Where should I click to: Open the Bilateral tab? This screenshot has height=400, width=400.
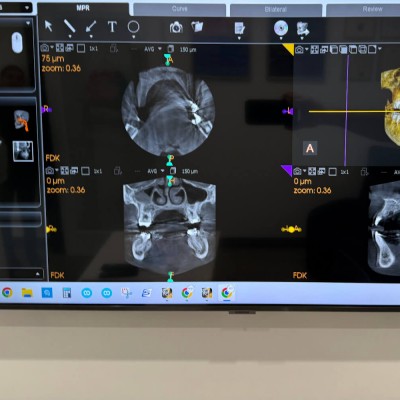tap(276, 10)
